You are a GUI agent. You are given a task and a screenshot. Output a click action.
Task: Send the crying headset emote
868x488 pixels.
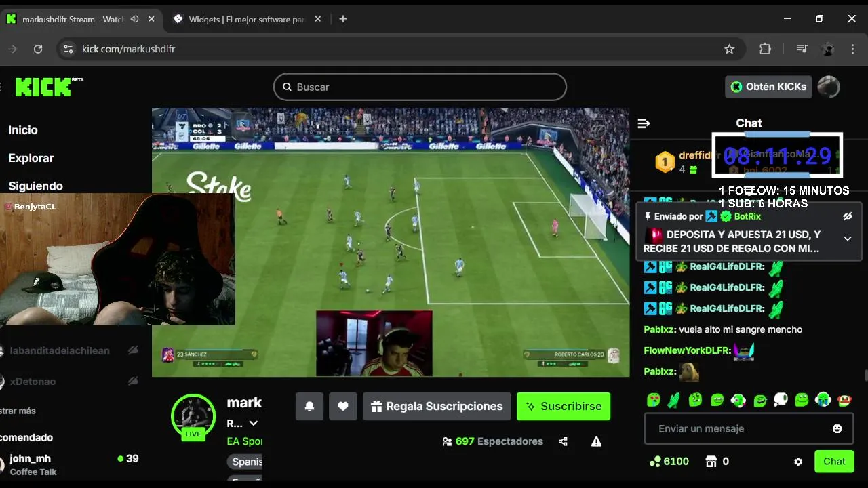(823, 400)
